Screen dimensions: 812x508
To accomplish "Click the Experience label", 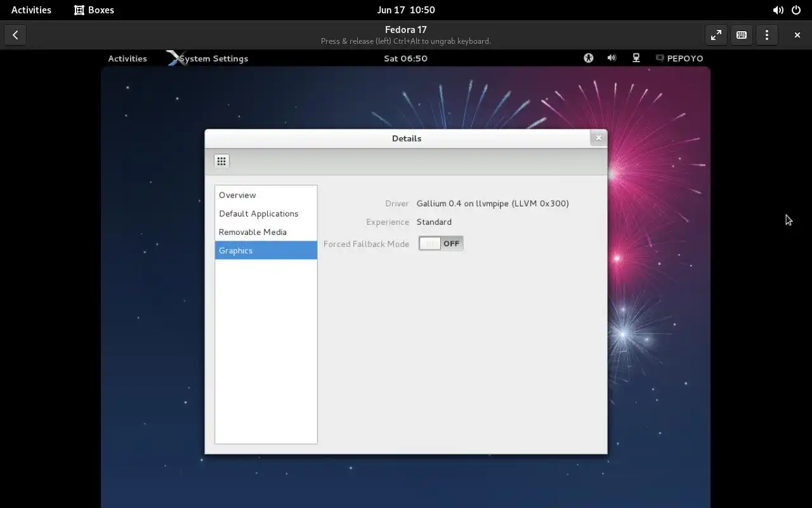I will [x=388, y=222].
